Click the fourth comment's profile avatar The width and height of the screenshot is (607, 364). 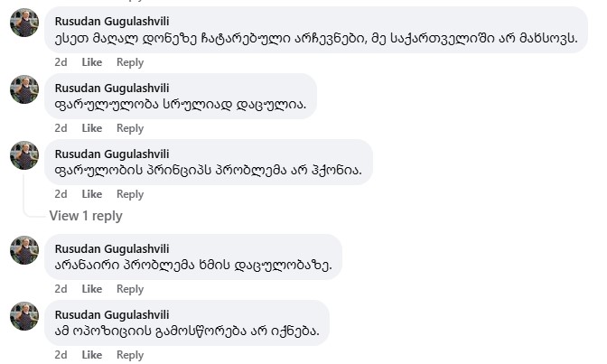24,250
